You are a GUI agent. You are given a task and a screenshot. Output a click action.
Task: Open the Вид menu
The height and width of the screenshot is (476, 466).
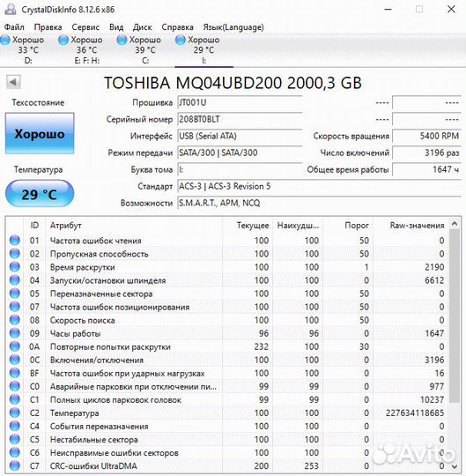click(116, 27)
